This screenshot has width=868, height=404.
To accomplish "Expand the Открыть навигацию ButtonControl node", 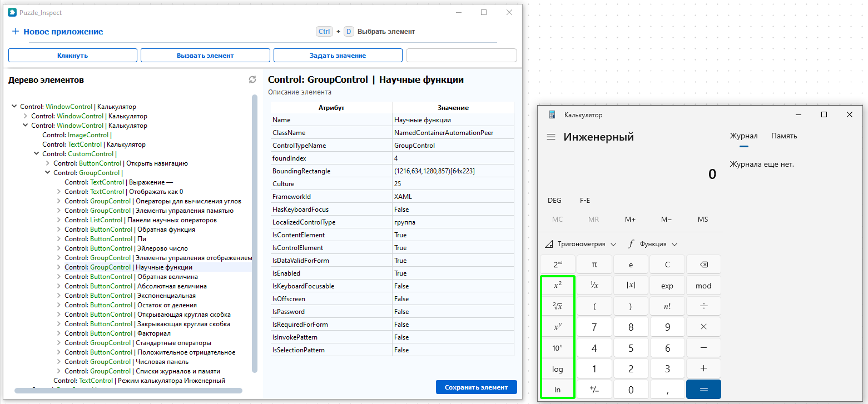I will click(x=48, y=163).
